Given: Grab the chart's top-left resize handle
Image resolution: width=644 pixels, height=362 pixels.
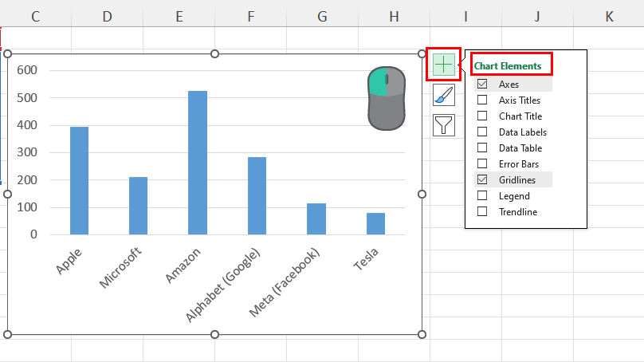Looking at the screenshot, I should point(7,54).
